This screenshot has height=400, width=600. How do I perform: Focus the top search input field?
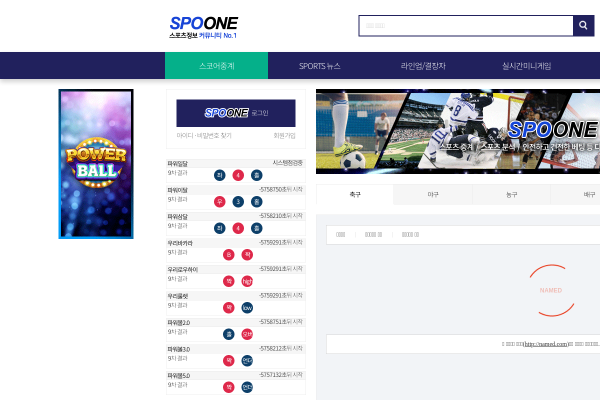coord(466,26)
